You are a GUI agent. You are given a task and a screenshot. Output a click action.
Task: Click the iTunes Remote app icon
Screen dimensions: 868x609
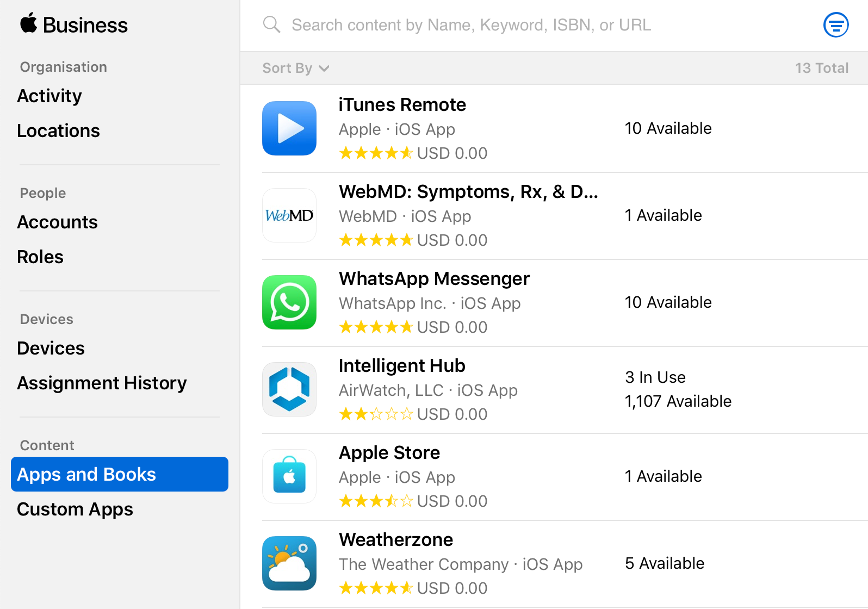pyautogui.click(x=289, y=128)
